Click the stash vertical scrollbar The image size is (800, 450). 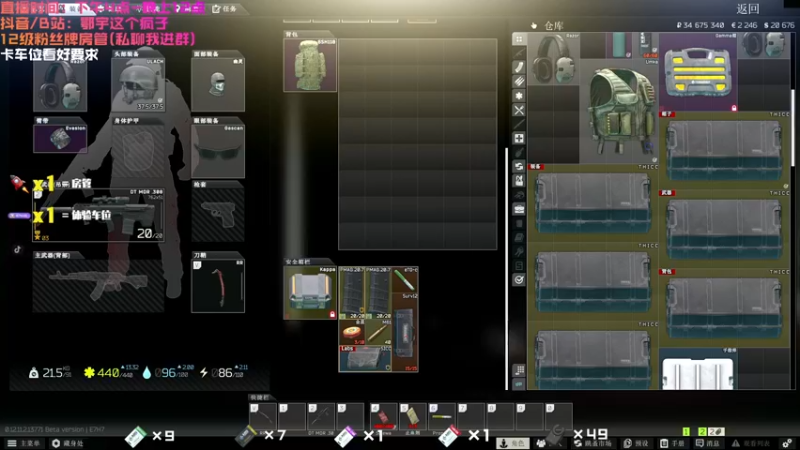tap(792, 128)
